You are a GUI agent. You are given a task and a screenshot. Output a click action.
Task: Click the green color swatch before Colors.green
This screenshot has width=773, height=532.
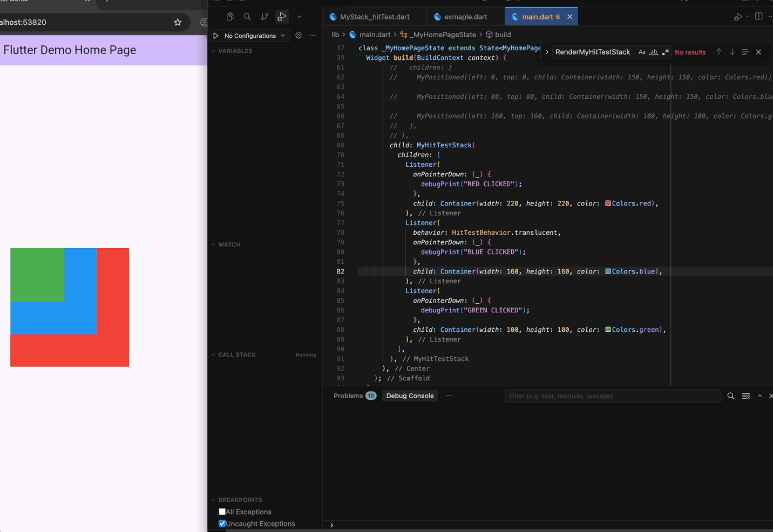pyautogui.click(x=608, y=330)
